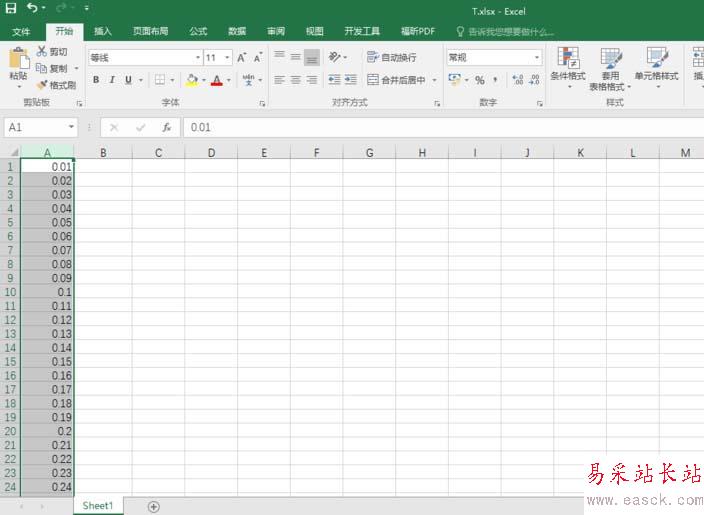The width and height of the screenshot is (704, 515).
Task: Apply percent style
Action: tap(480, 80)
